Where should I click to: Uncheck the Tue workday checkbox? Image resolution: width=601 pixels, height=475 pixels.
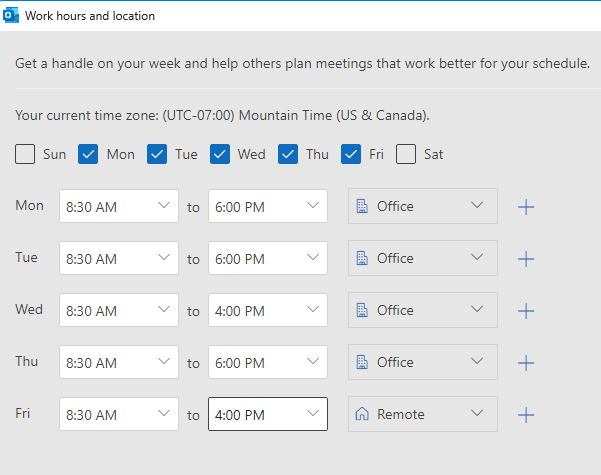click(157, 154)
